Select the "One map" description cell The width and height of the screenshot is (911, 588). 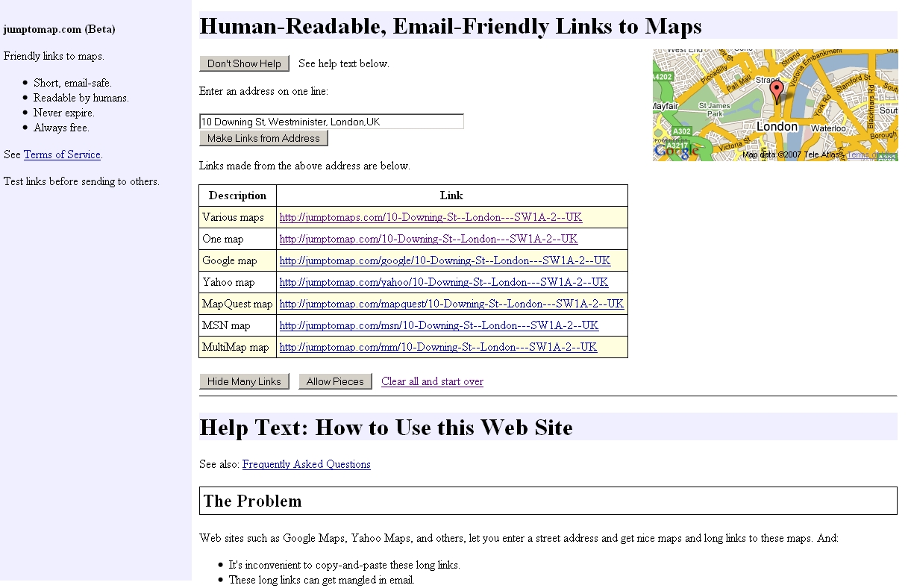pyautogui.click(x=237, y=239)
